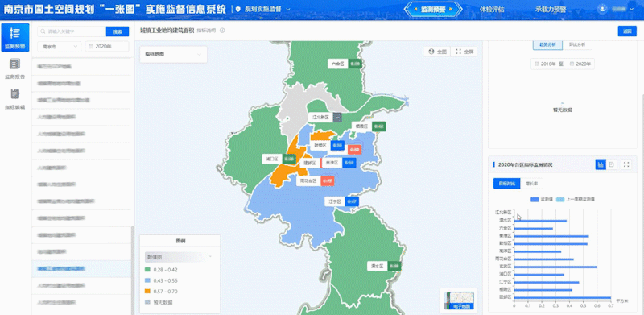Open the 南京市 region dropdown
The height and width of the screenshot is (315, 644).
[x=60, y=47]
